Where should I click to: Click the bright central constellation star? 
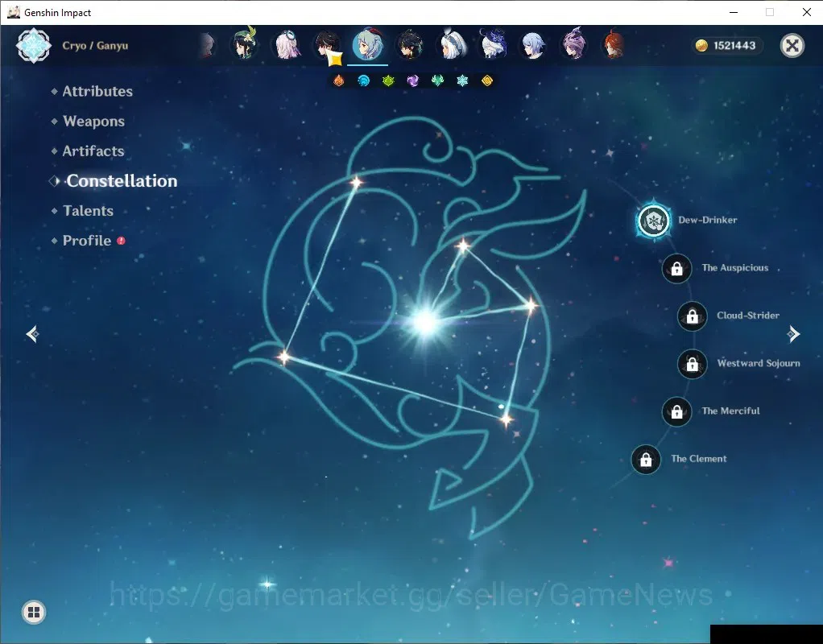tap(425, 321)
